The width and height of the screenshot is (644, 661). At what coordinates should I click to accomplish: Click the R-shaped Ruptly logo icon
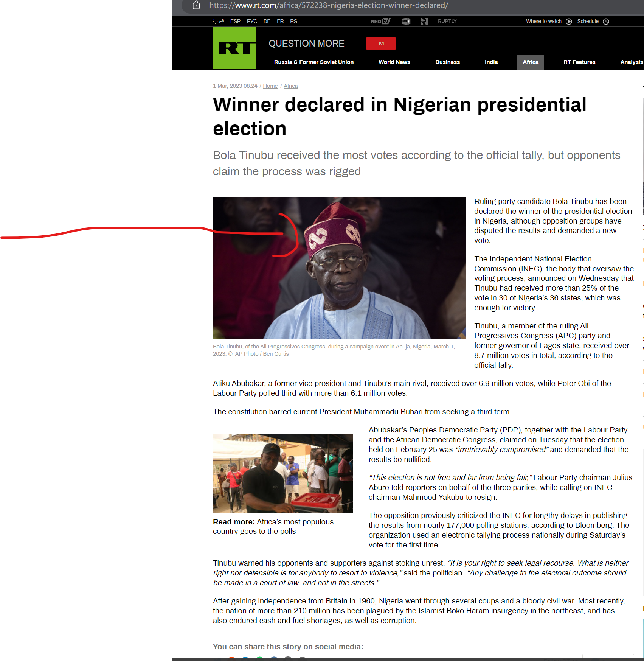[x=424, y=21]
